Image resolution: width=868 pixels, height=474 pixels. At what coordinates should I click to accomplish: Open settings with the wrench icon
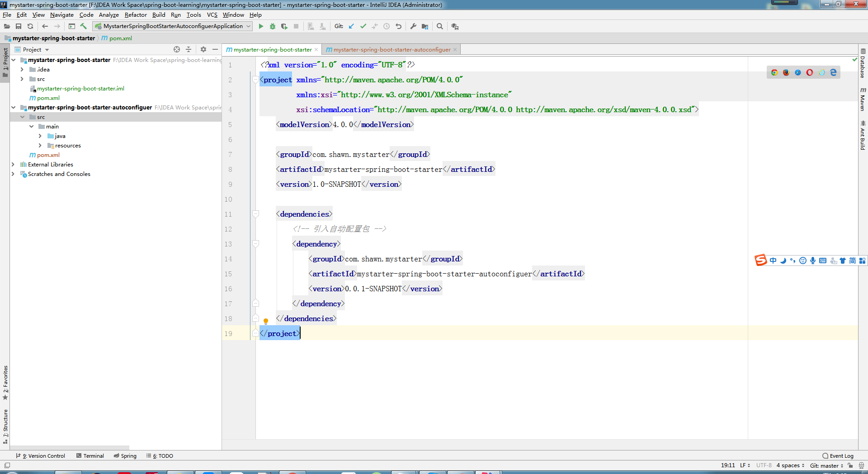pyautogui.click(x=413, y=26)
